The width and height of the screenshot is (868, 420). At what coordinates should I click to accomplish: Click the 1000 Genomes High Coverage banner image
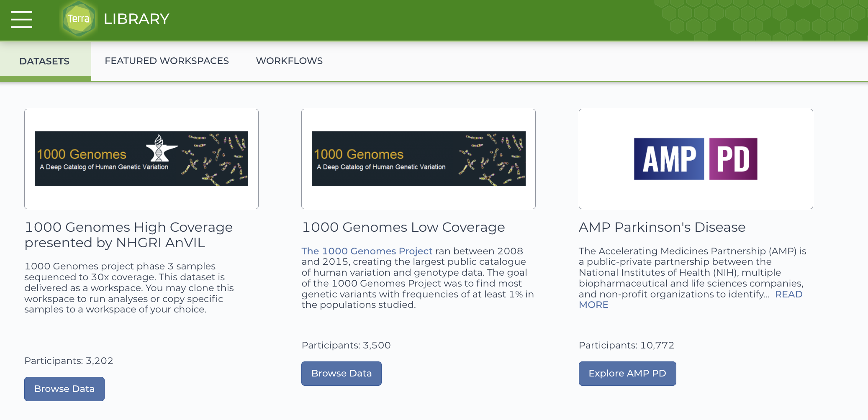point(141,159)
